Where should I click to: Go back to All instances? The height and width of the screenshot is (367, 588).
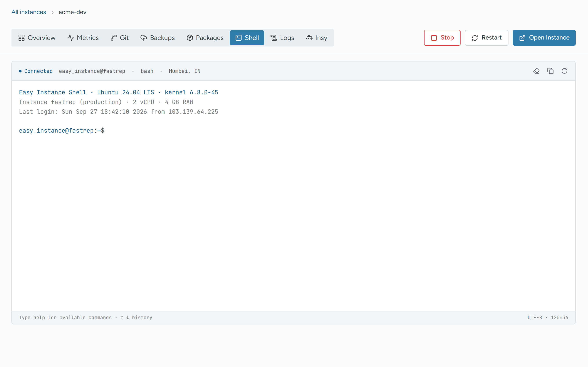point(29,12)
